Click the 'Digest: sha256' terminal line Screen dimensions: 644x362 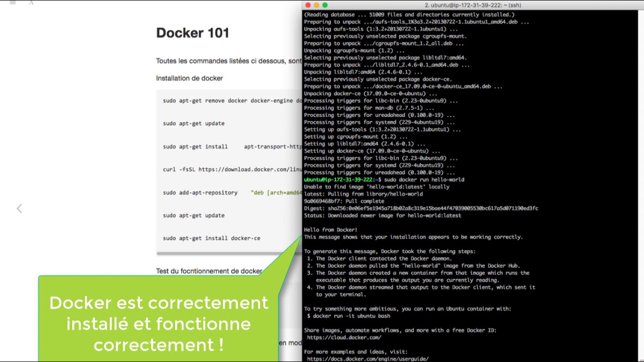(x=421, y=208)
